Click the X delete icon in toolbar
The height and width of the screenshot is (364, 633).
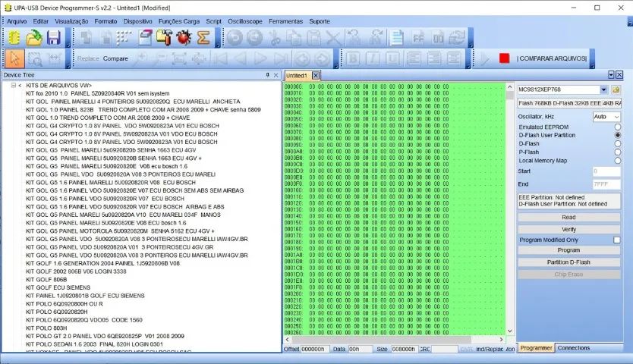pyautogui.click(x=333, y=38)
